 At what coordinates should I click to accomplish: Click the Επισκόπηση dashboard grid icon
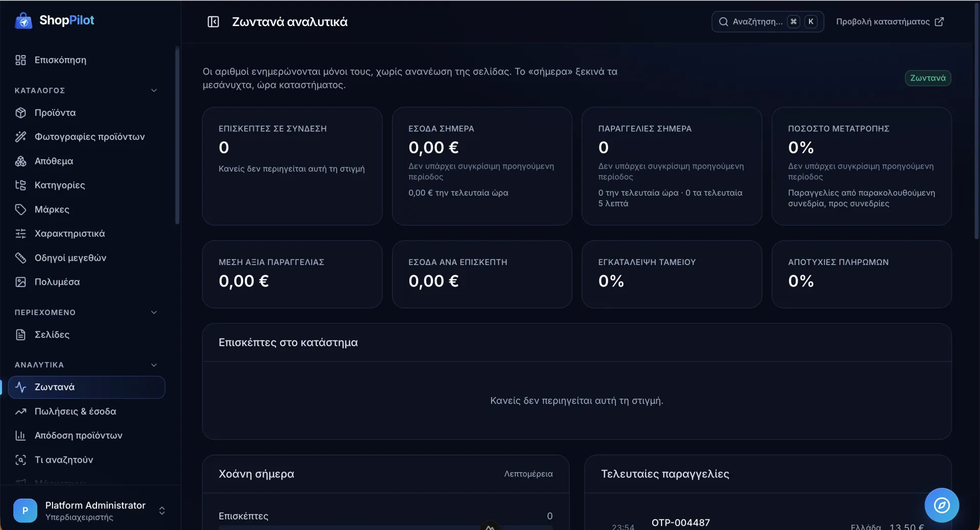[x=20, y=60]
